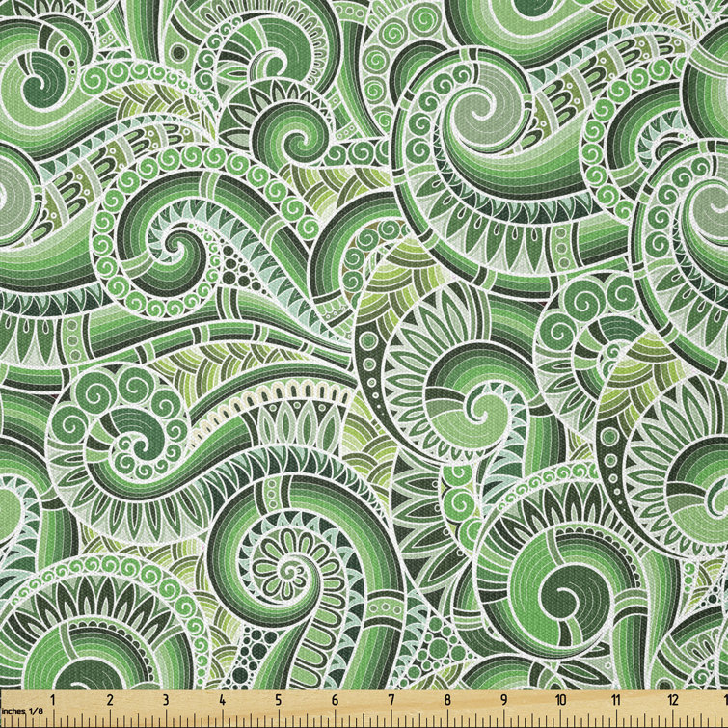The image size is (728, 728).
Task: Click the number 5 on the ruler
Action: tap(279, 701)
